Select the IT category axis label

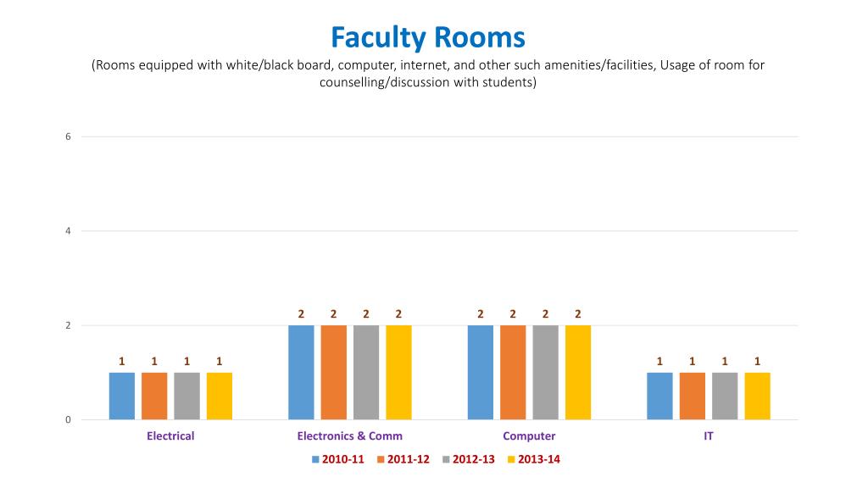point(709,436)
